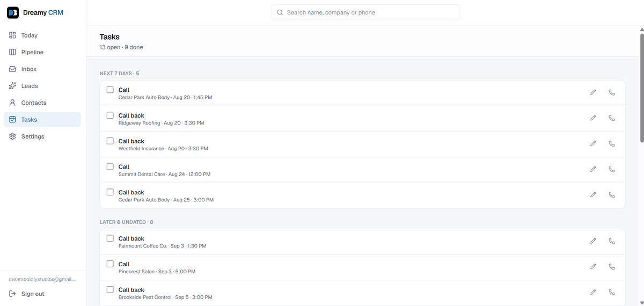Edit the Fairmount Coffee Co. task
The image size is (644, 306).
point(593,241)
